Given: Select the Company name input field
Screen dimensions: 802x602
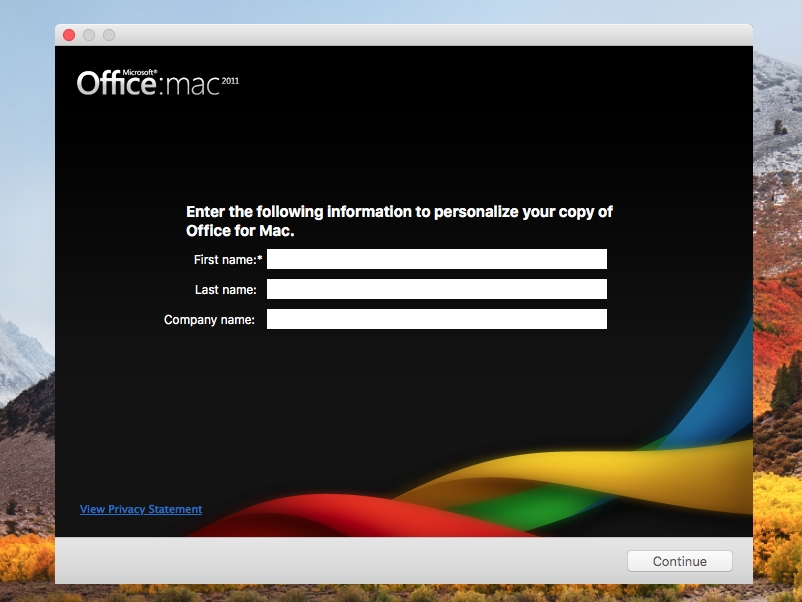Looking at the screenshot, I should pos(437,319).
